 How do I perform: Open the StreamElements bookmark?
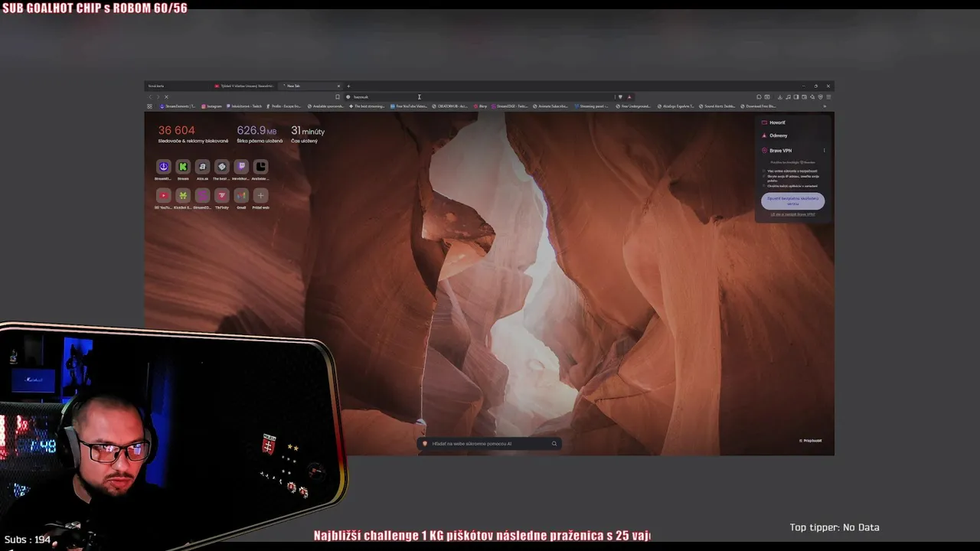click(x=178, y=106)
